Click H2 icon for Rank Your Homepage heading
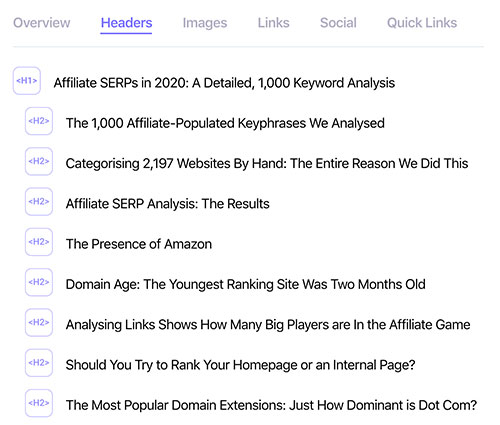 pos(39,363)
